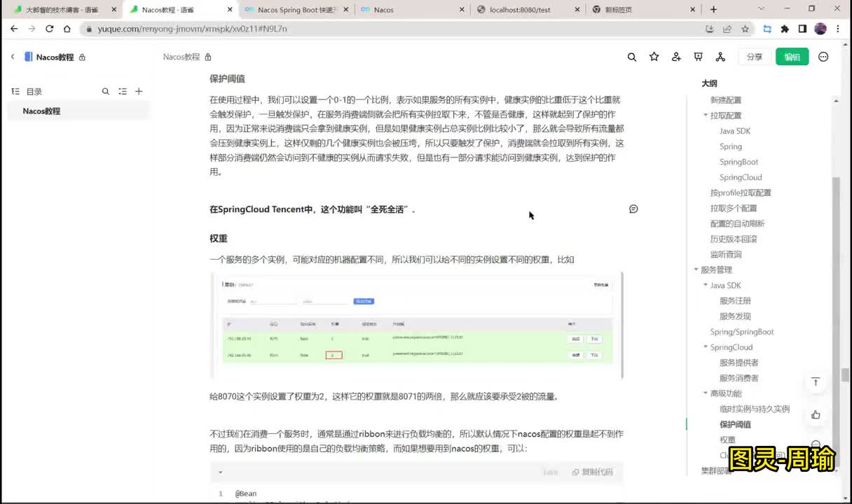Open the document search magnifier icon
This screenshot has width=852, height=504.
tap(632, 57)
